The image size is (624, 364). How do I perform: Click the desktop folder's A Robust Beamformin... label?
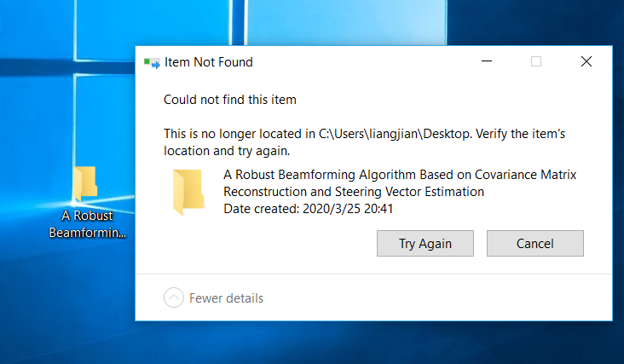click(x=88, y=224)
